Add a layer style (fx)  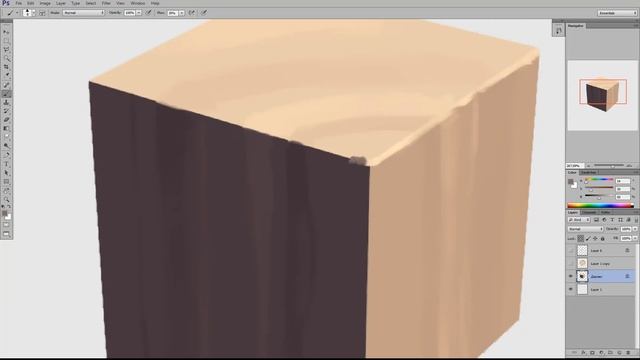point(584,352)
